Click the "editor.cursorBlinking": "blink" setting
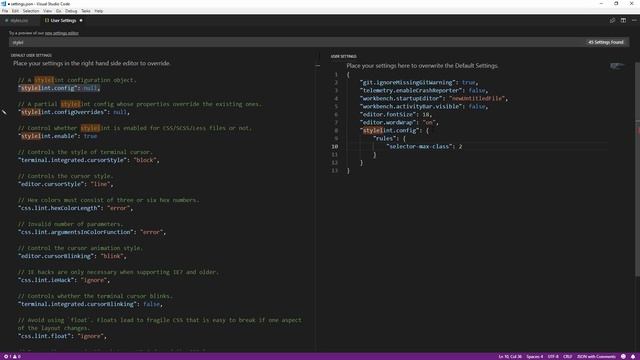Image resolution: width=640 pixels, height=360 pixels. [x=72, y=256]
